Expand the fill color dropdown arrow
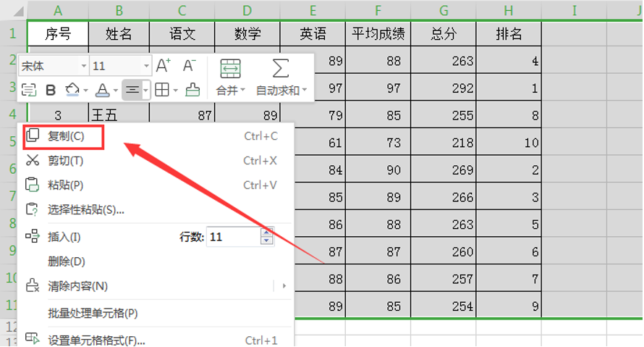 tap(85, 90)
